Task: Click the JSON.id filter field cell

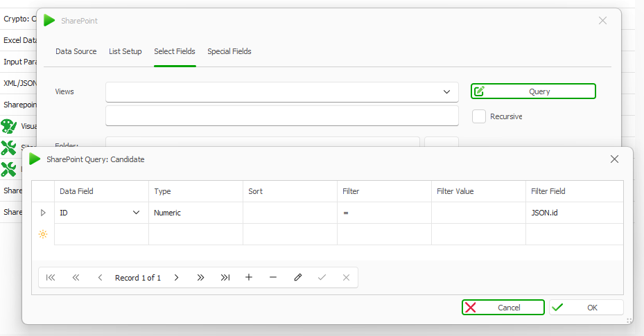Action: 575,213
